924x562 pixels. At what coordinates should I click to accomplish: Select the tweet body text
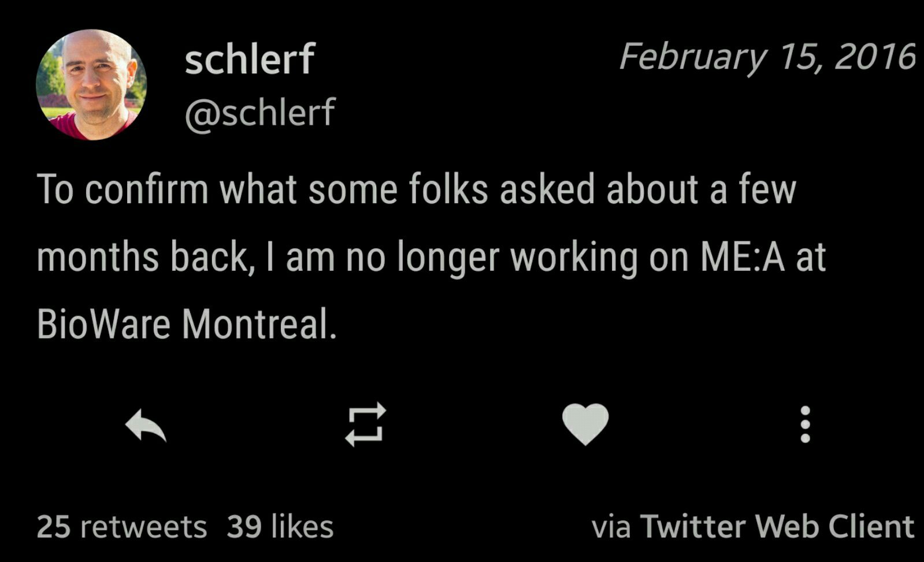(431, 256)
